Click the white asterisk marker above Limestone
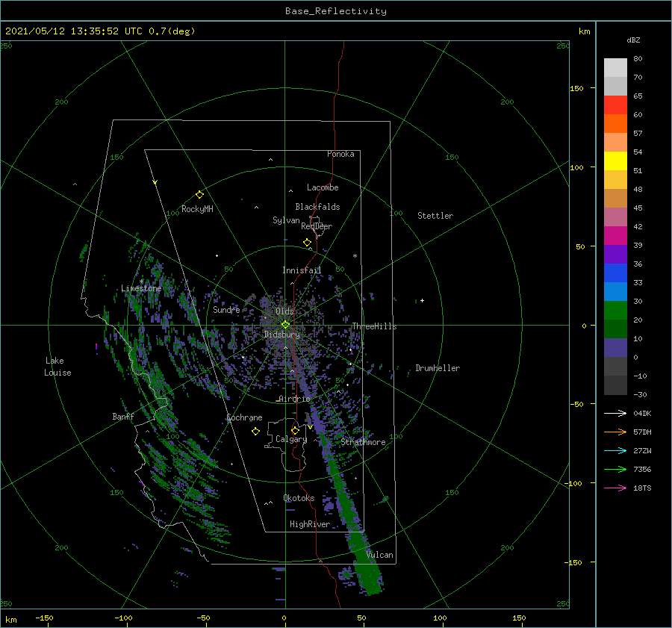 [x=141, y=282]
